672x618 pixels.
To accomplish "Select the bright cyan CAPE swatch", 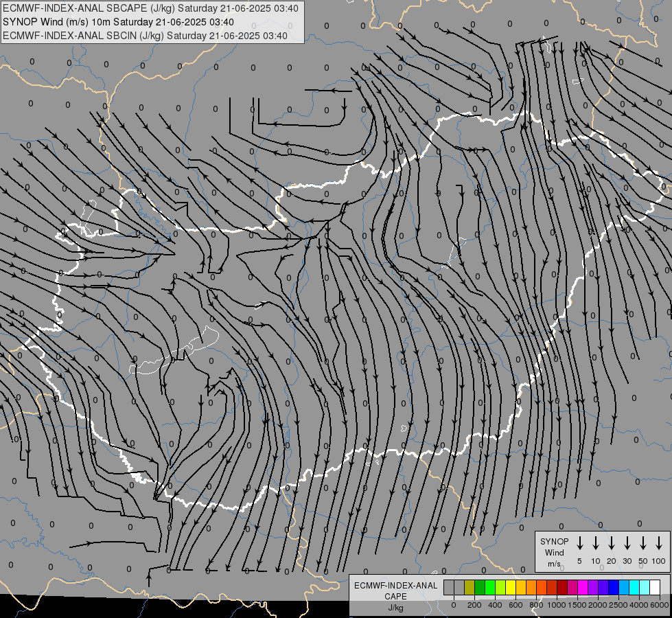I will click(x=634, y=587).
